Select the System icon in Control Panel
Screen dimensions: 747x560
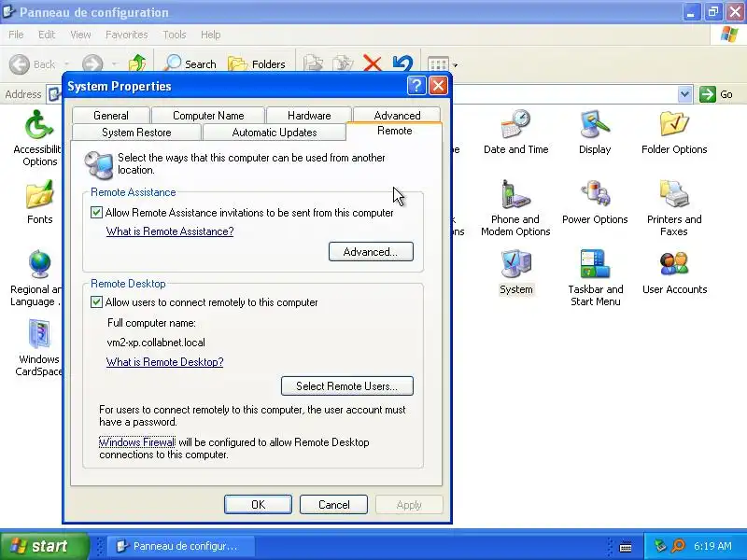(x=516, y=272)
